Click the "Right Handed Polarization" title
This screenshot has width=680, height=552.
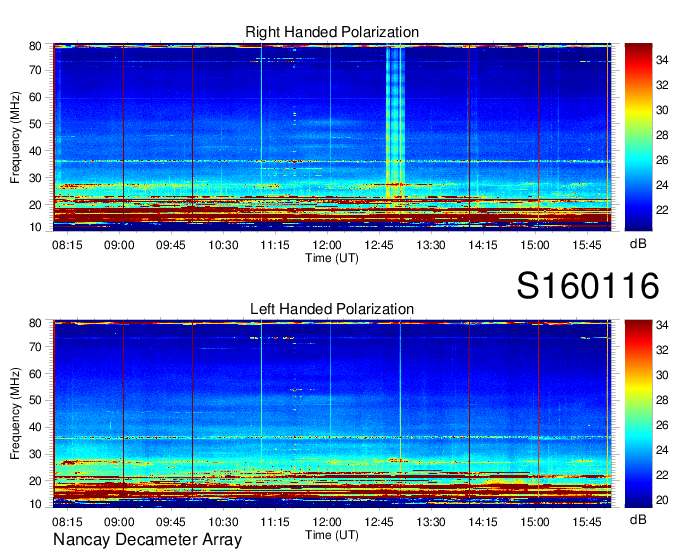point(332,32)
